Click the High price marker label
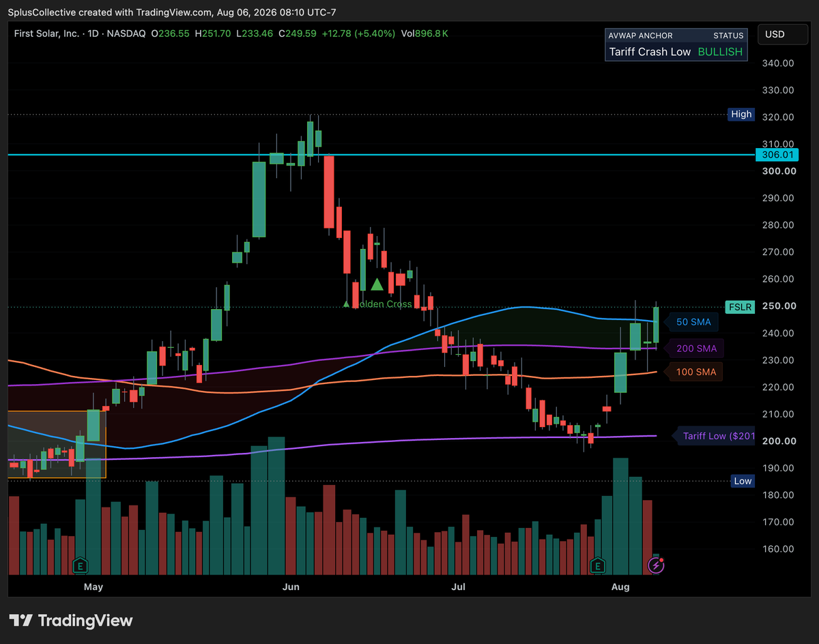 741,114
